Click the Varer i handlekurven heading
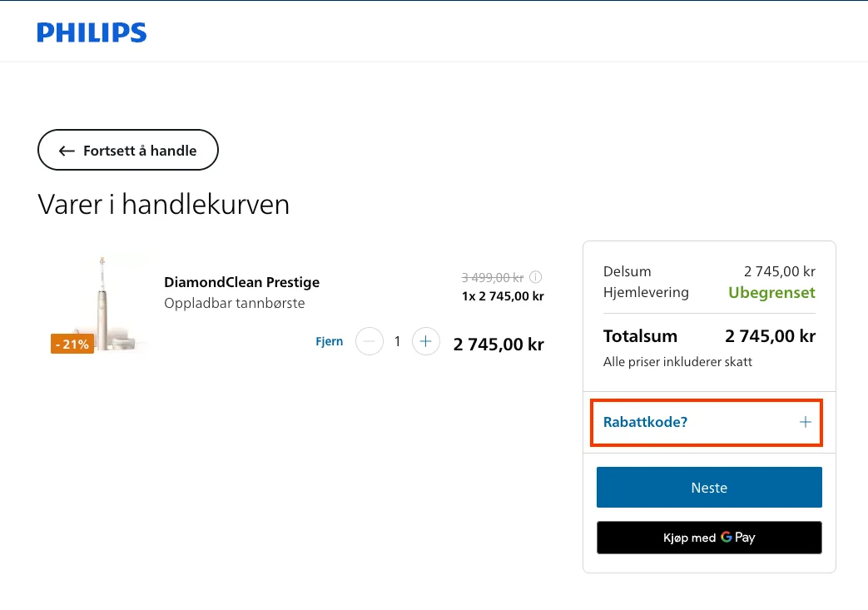 163,204
